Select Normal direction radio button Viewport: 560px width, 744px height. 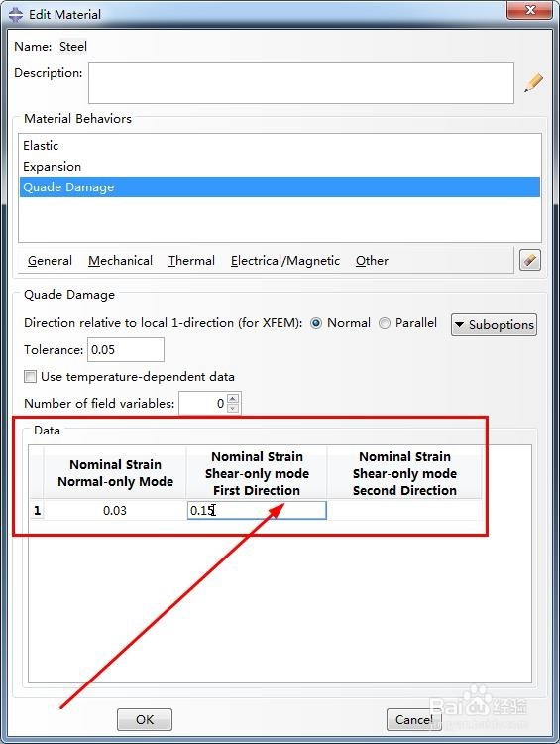point(316,323)
